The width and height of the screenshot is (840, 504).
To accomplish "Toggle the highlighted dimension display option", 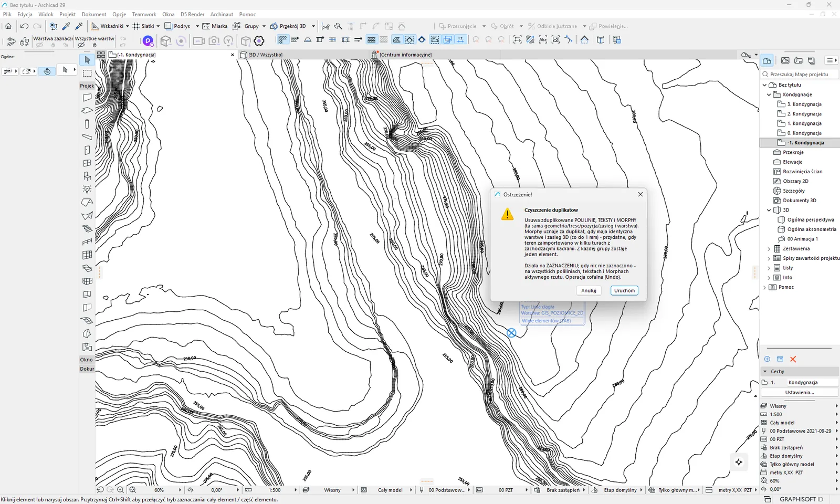I will [460, 40].
